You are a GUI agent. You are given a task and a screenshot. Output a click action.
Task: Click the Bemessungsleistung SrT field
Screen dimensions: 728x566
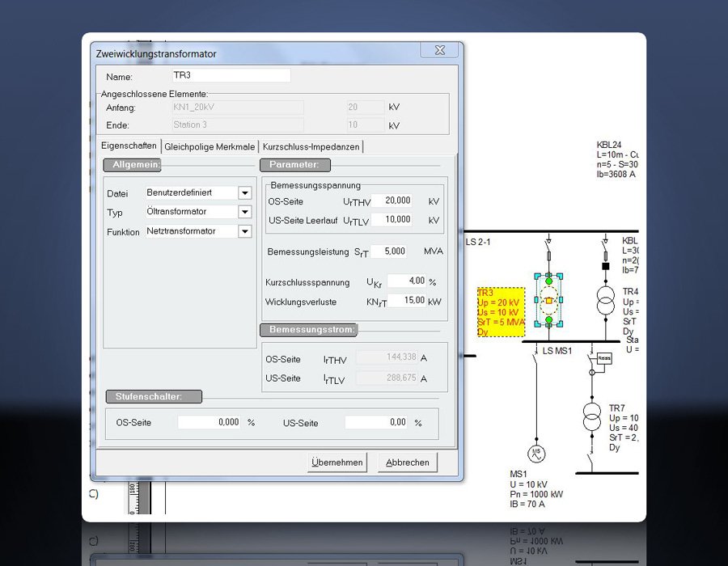(x=388, y=251)
